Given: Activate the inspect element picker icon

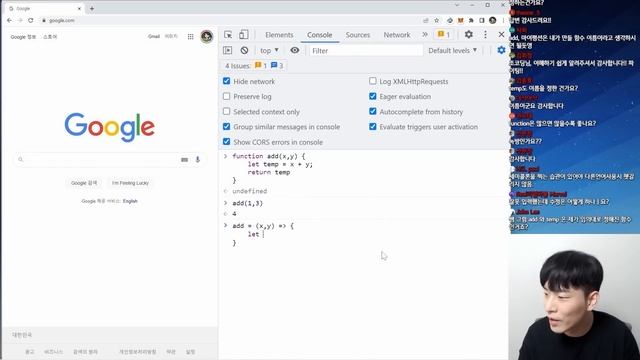Looking at the screenshot, I should (228, 35).
